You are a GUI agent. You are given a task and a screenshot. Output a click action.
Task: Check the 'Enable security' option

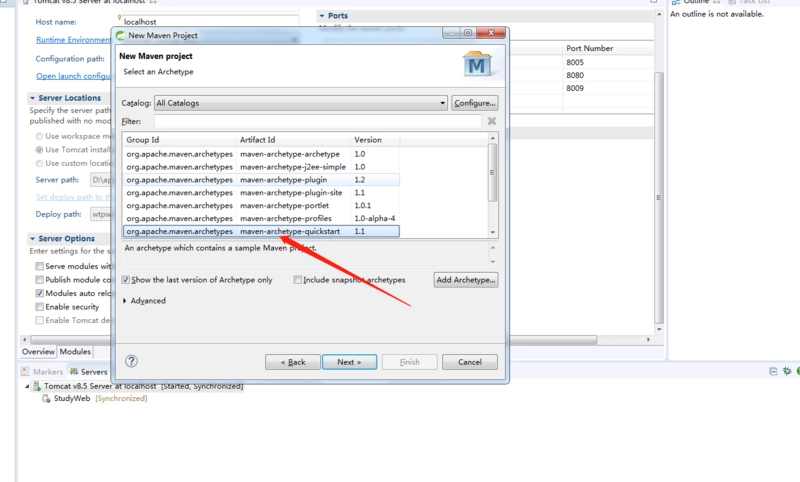click(x=40, y=307)
